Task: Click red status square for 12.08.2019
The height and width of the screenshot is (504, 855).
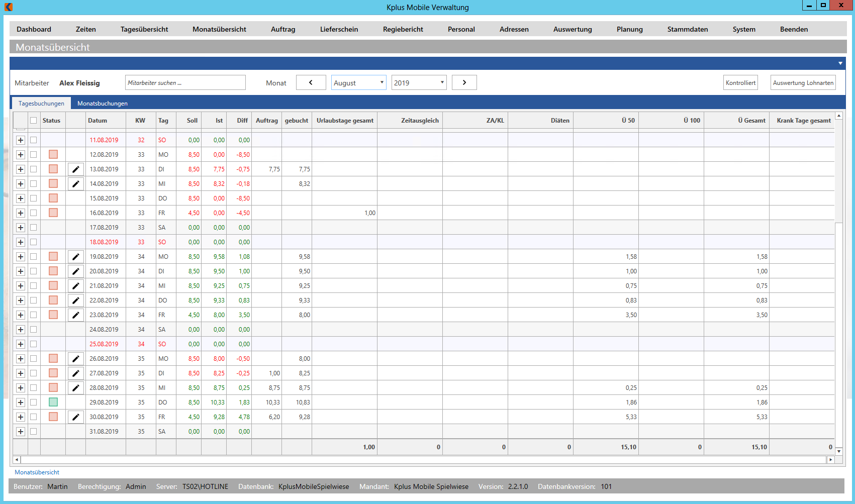Action: coord(53,154)
